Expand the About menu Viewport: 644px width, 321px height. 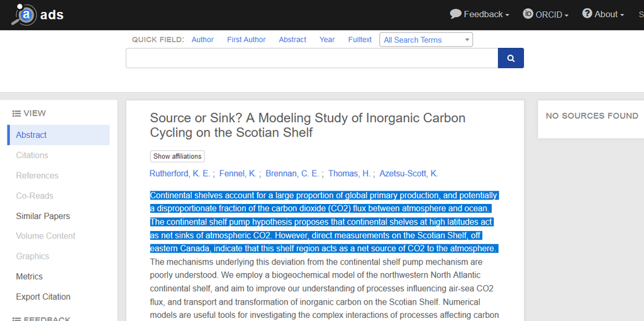click(x=603, y=14)
